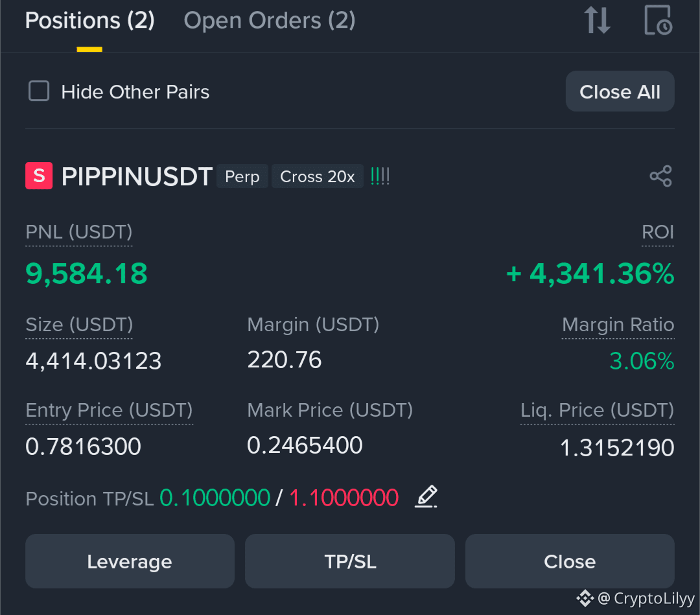Click the sort arrows icon
Viewport: 700px width, 615px height.
[598, 20]
